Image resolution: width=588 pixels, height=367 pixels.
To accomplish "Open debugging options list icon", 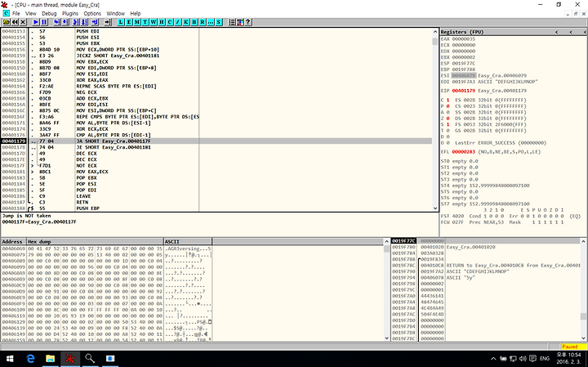I will tap(232, 22).
